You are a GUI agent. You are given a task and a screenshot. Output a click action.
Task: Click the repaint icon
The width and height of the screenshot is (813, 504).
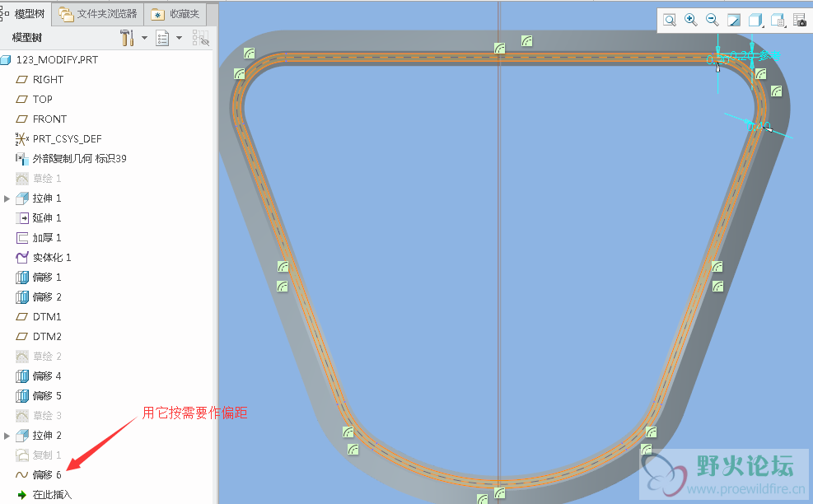(734, 21)
